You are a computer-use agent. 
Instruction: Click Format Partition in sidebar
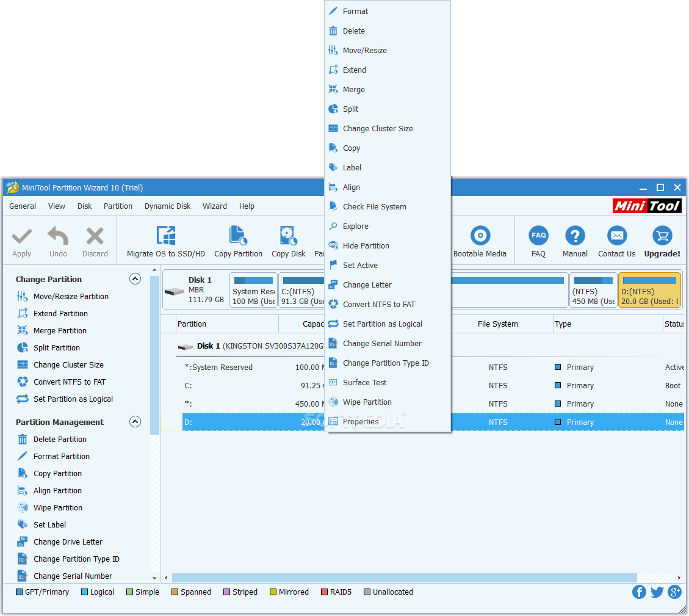tap(53, 457)
